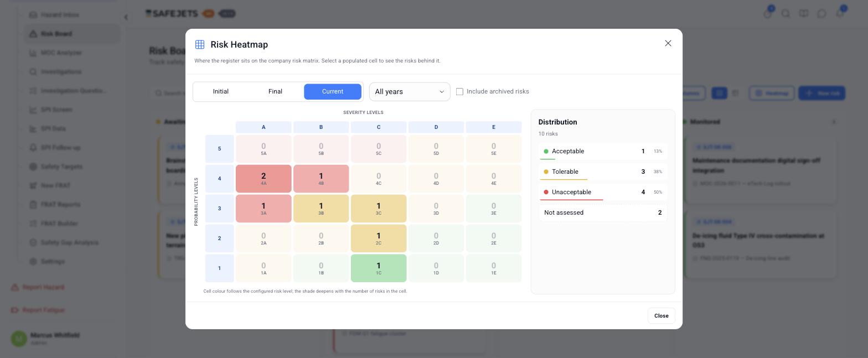Enable Include archived risks checkbox
Image resolution: width=868 pixels, height=358 pixels.
(459, 92)
